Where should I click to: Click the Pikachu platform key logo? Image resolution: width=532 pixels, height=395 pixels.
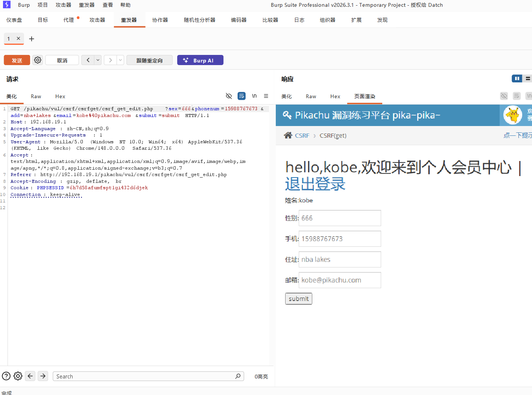coord(287,115)
